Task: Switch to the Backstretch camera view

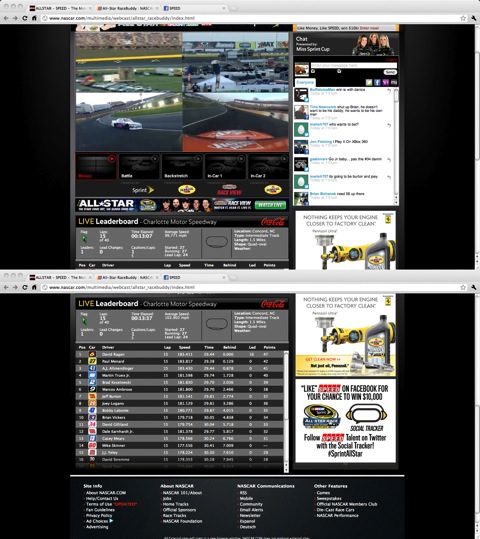Action: [x=182, y=167]
